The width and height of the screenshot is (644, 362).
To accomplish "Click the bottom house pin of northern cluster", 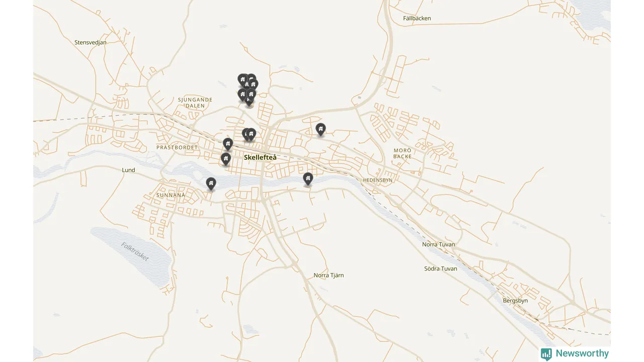I will 250,101.
